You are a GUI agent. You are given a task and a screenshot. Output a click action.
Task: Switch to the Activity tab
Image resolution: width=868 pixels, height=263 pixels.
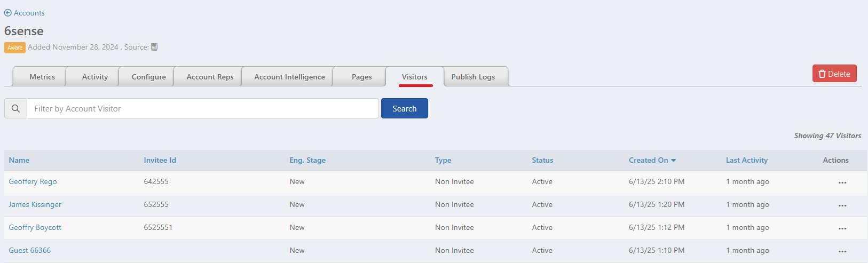coord(95,77)
